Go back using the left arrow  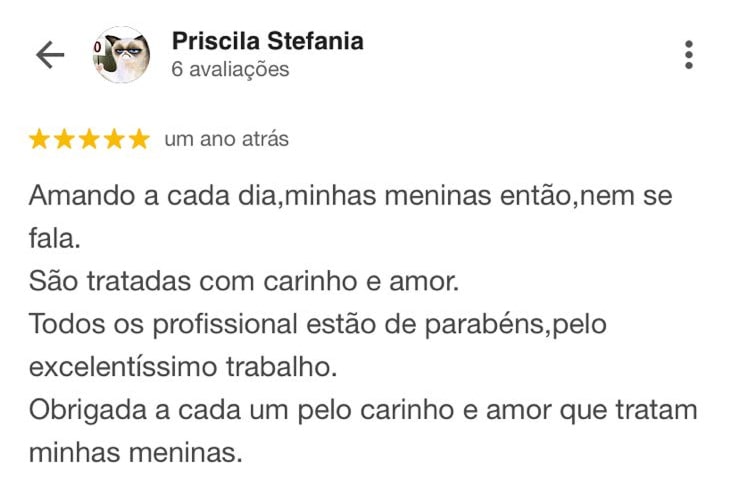[x=49, y=55]
